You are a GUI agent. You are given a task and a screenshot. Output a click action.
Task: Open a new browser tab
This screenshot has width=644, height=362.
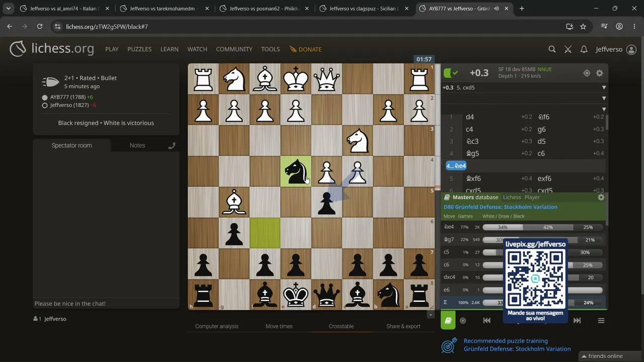pyautogui.click(x=522, y=9)
